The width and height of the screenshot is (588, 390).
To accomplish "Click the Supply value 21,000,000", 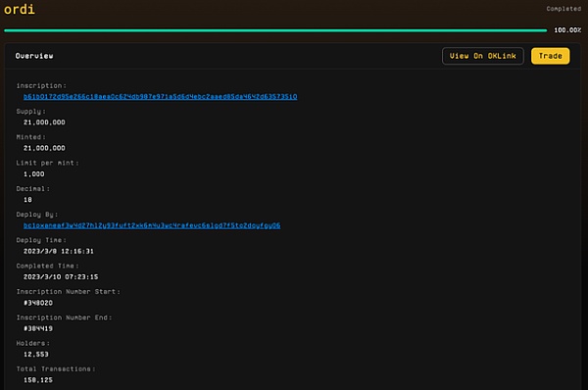I will pyautogui.click(x=44, y=122).
